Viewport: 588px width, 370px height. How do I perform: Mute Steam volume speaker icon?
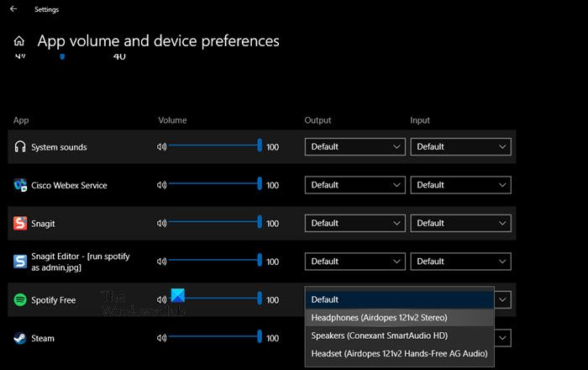tap(161, 338)
